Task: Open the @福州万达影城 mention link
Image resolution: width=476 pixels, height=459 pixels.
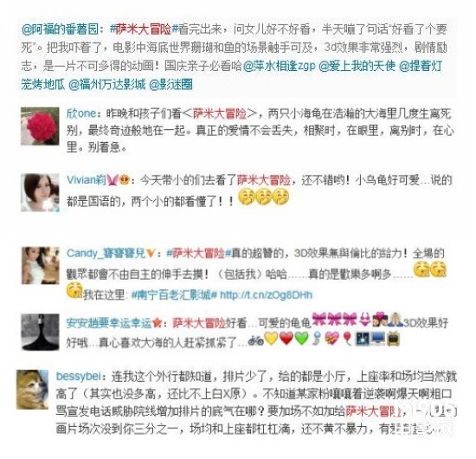Action: coord(107,85)
